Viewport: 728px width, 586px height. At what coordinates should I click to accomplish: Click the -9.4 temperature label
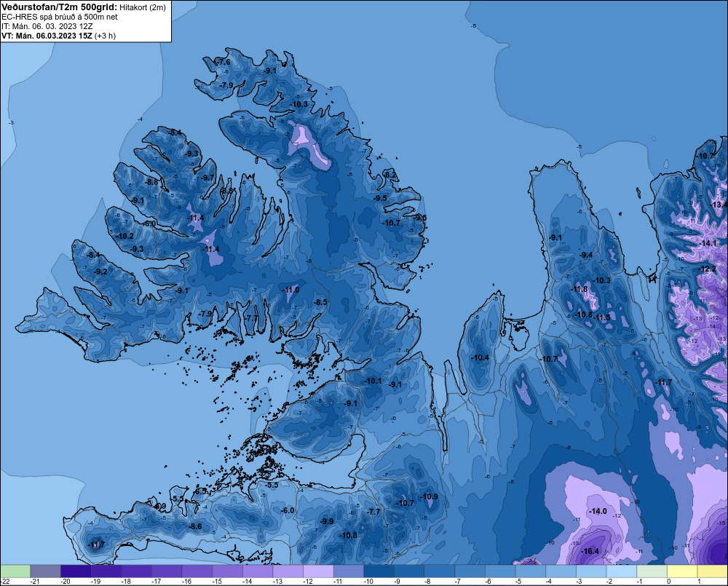[x=586, y=255]
